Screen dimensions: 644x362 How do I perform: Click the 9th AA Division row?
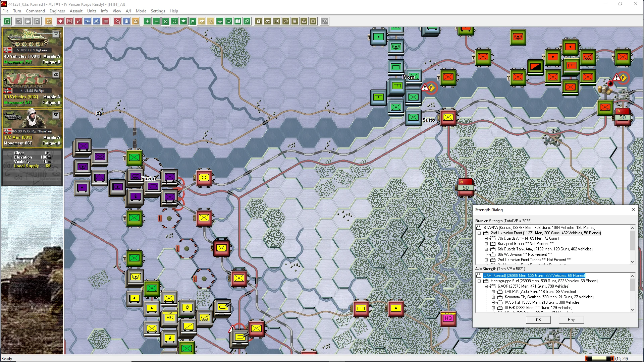pos(525,254)
